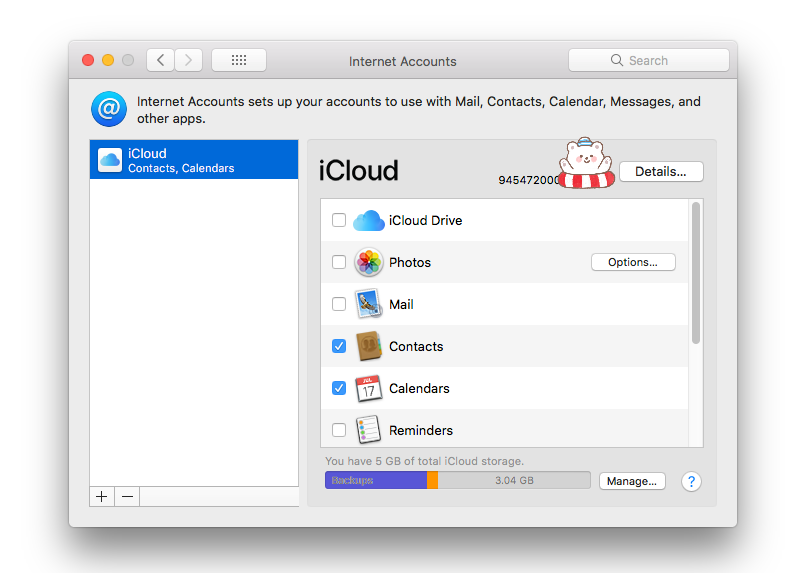This screenshot has width=795, height=573.
Task: Click the Photos pinwheel icon
Action: pyautogui.click(x=369, y=262)
